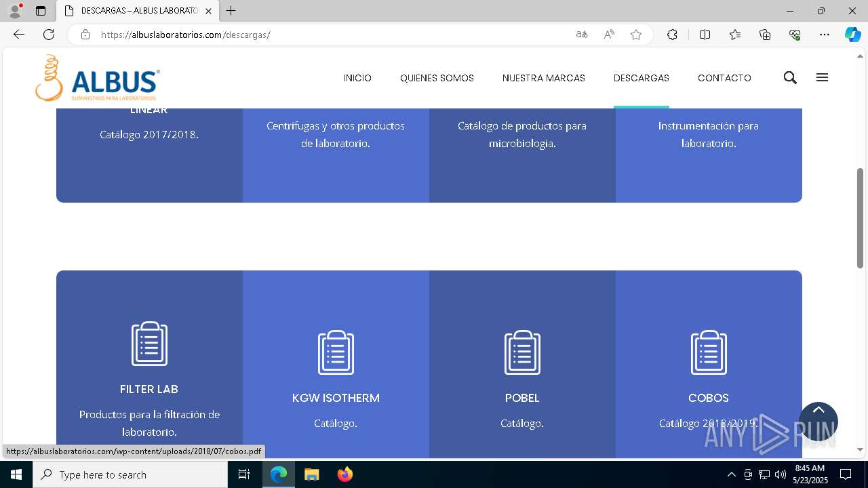The height and width of the screenshot is (488, 868).
Task: Select the DESCARGAS – ALBUS browser tab
Action: pos(138,11)
